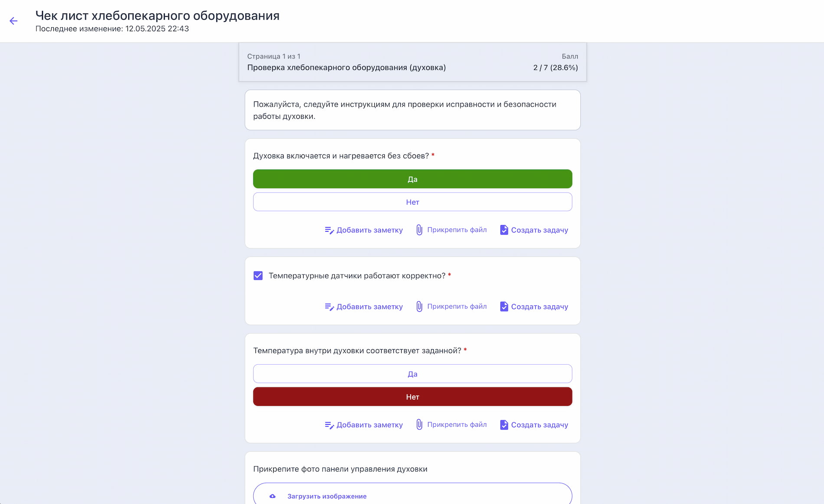Click the 'Загрузить изображение' button

point(327,496)
